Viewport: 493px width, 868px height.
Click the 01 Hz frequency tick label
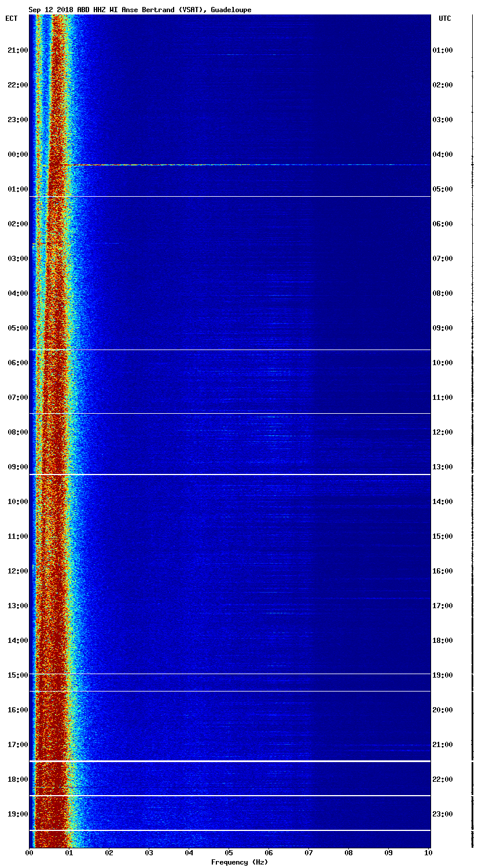(69, 853)
